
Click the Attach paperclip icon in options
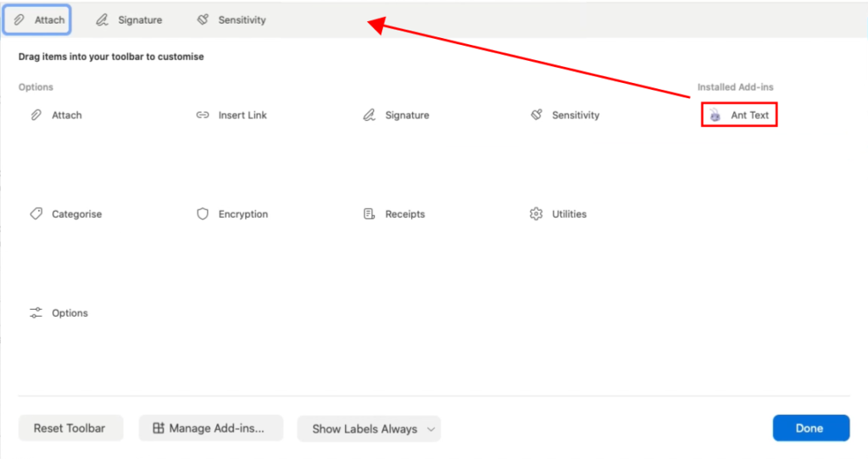tap(36, 115)
